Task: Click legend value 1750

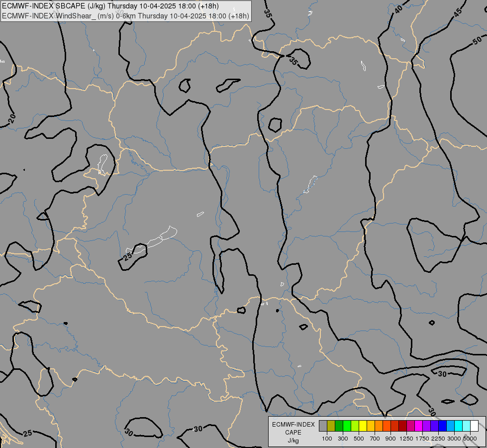Action: [422, 439]
